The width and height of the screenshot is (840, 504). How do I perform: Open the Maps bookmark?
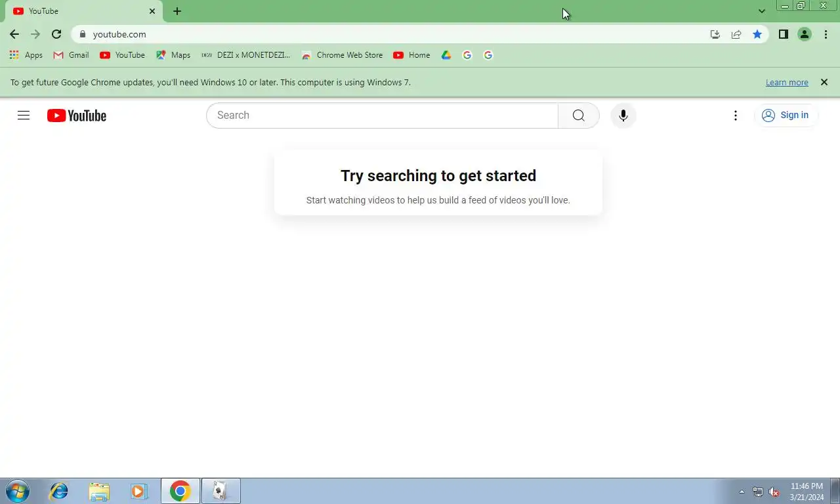[173, 55]
